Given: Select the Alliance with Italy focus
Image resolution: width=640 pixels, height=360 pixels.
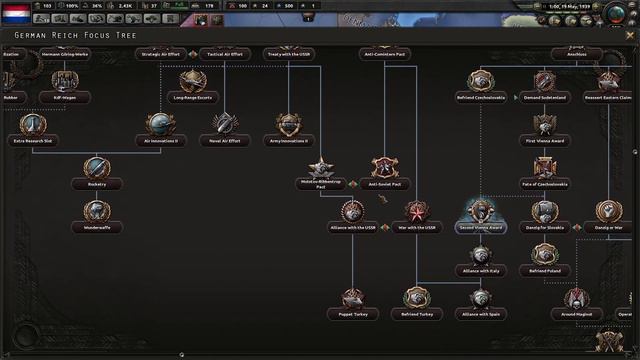Looking at the screenshot, I should (x=481, y=260).
